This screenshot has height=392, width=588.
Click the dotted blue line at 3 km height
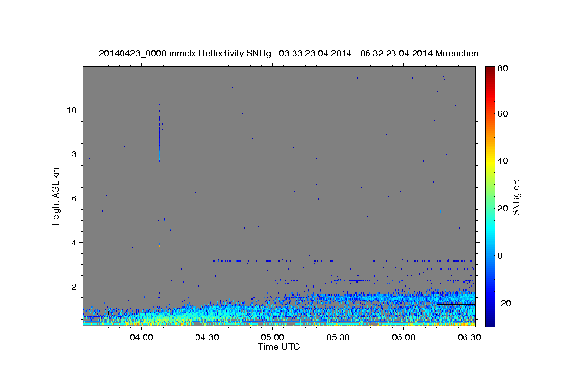click(344, 261)
